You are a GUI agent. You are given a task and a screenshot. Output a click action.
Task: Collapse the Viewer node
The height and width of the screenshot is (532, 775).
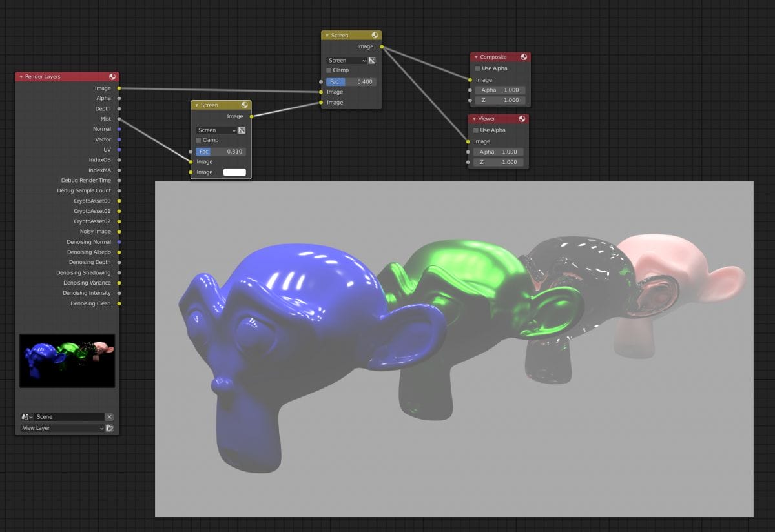click(473, 119)
